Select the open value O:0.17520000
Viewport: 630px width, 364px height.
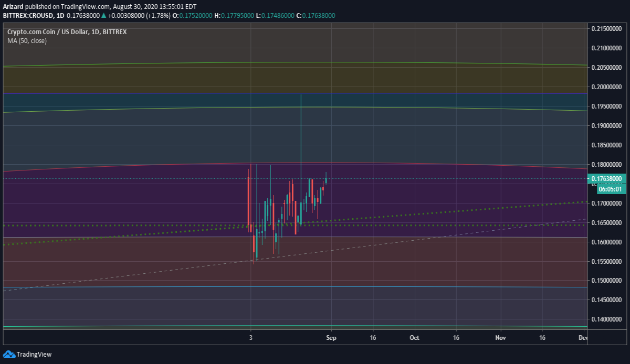[193, 16]
